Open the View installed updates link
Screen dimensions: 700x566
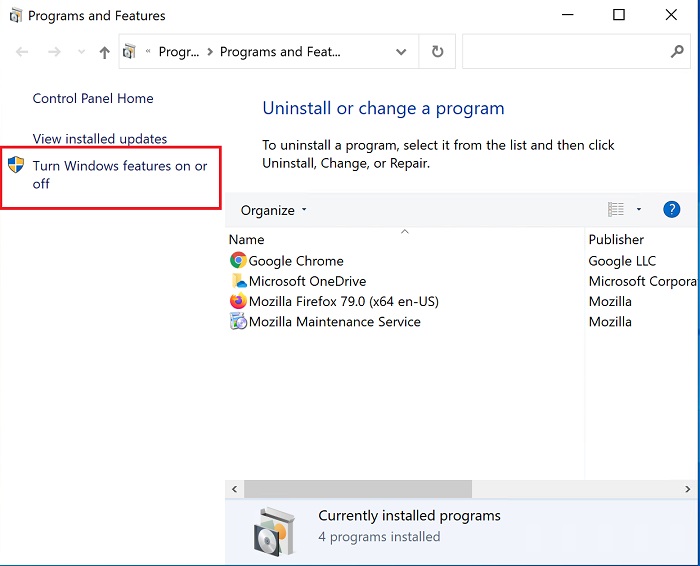point(100,139)
